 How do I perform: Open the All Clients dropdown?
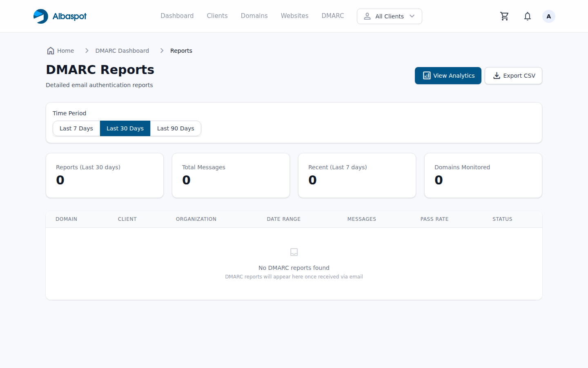[x=389, y=16]
